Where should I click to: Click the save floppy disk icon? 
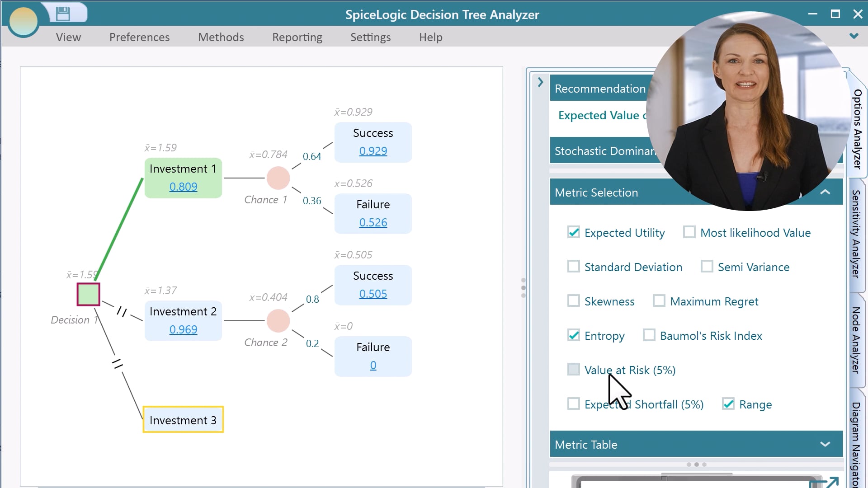click(63, 14)
